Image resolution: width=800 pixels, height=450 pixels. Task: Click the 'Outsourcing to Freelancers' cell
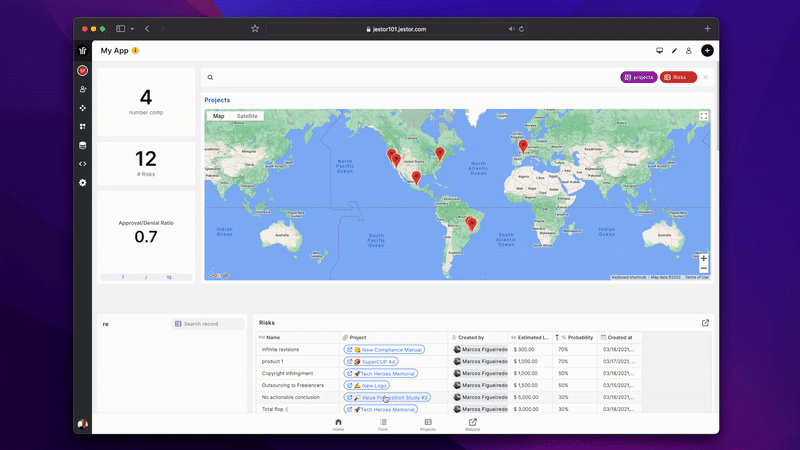297,385
